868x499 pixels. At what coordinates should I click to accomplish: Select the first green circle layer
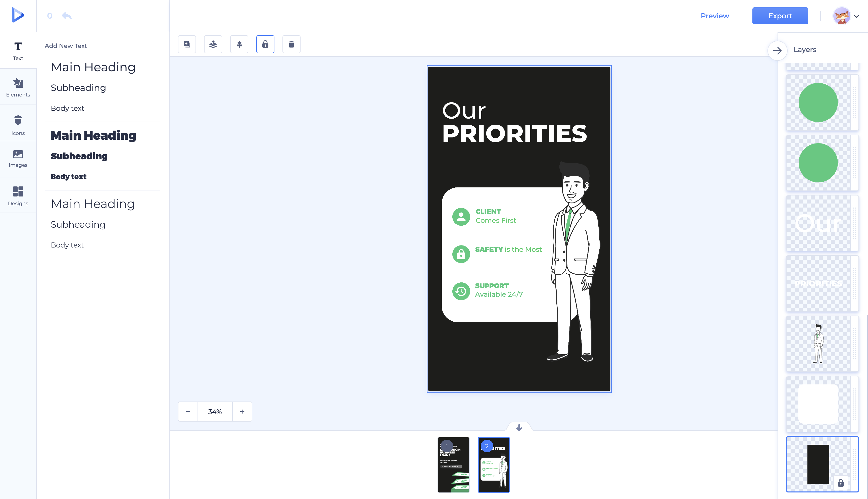[822, 103]
